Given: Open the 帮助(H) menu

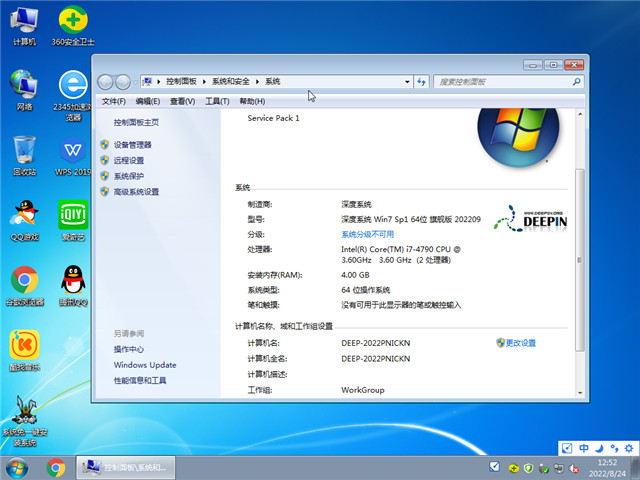Looking at the screenshot, I should (x=252, y=101).
